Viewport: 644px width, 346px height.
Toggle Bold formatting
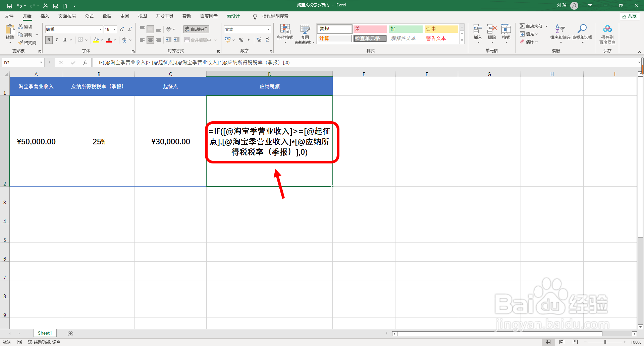49,40
